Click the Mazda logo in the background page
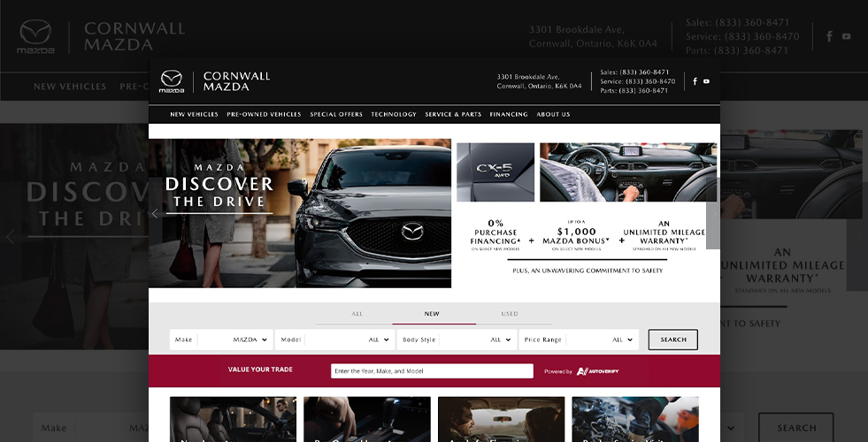Image resolution: width=868 pixels, height=442 pixels. tap(36, 36)
